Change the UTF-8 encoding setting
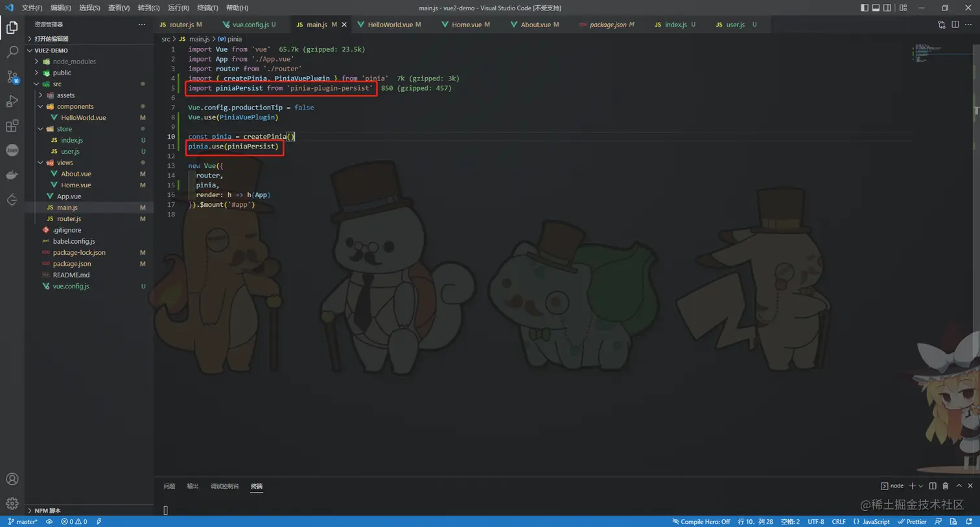 click(816, 521)
